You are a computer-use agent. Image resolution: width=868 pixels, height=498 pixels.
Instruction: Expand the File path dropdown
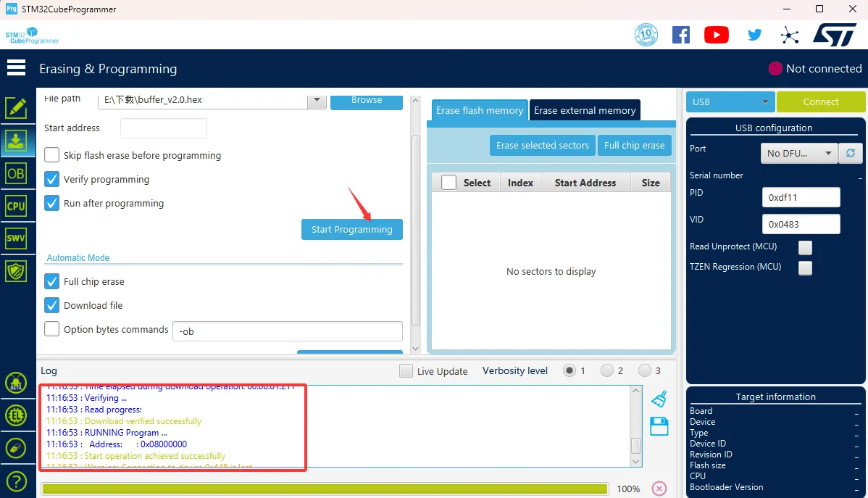point(317,100)
